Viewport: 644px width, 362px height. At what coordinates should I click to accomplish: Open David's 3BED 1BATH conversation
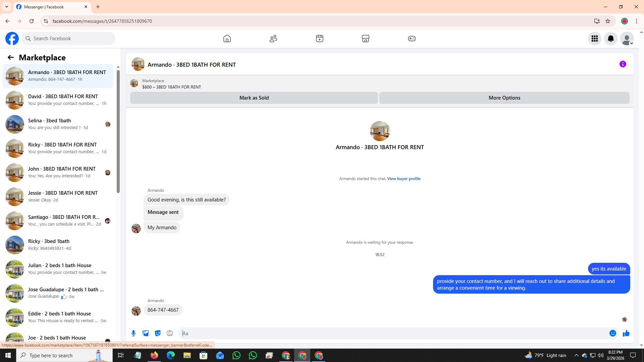[x=58, y=100]
